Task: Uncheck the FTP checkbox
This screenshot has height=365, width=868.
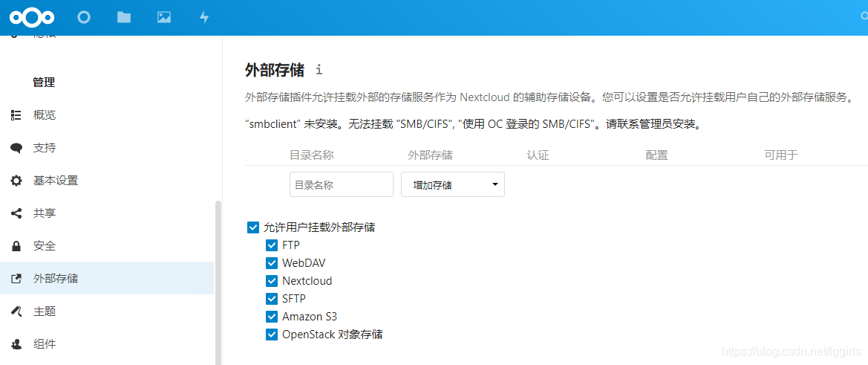Action: tap(271, 245)
